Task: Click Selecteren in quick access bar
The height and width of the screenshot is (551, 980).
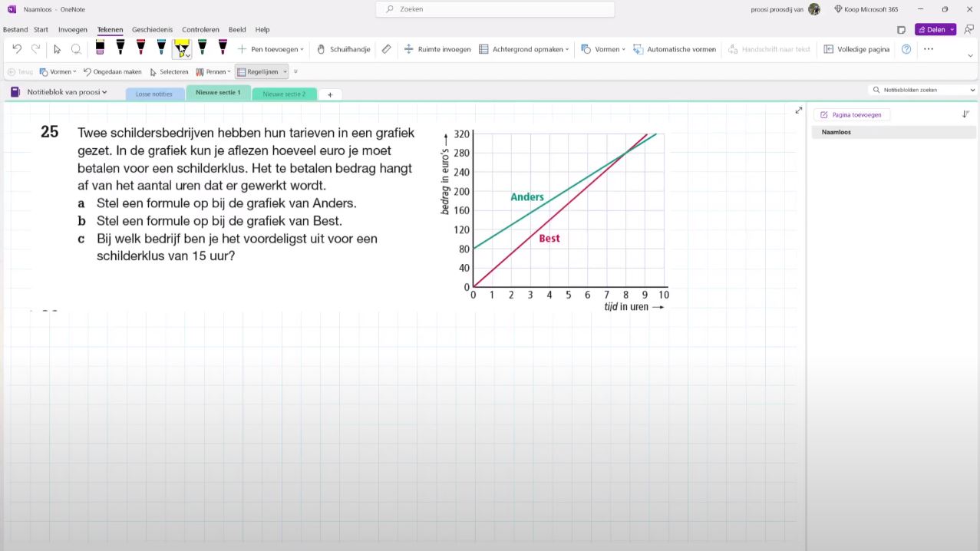Action: 169,71
